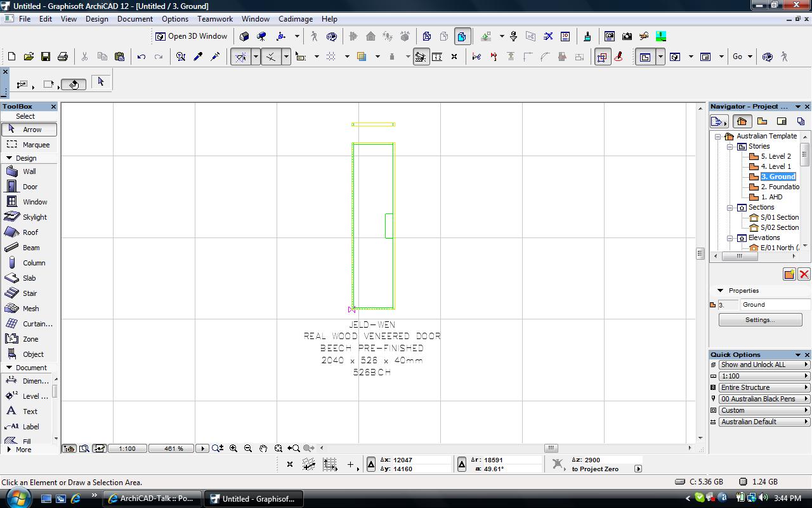Click the New document icon

(11, 57)
